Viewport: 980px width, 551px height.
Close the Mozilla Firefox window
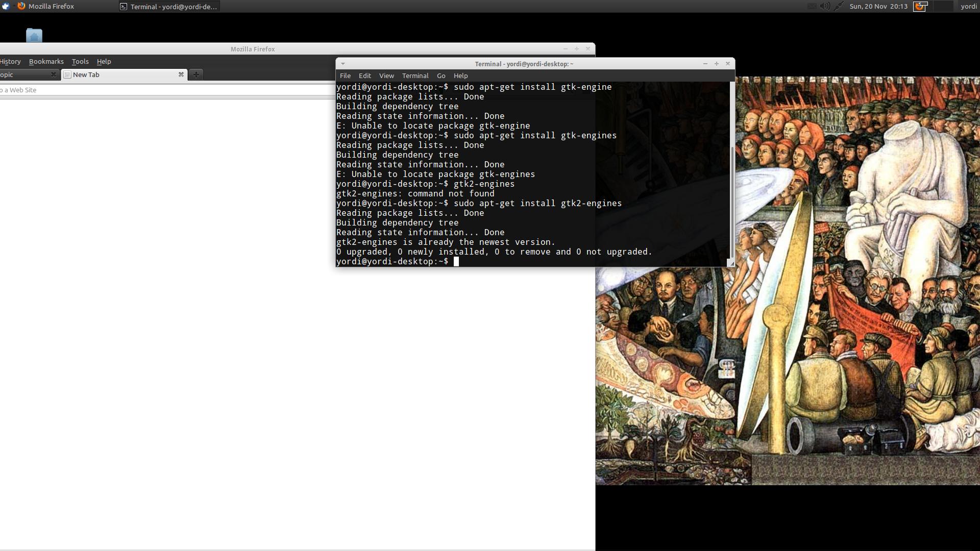587,49
